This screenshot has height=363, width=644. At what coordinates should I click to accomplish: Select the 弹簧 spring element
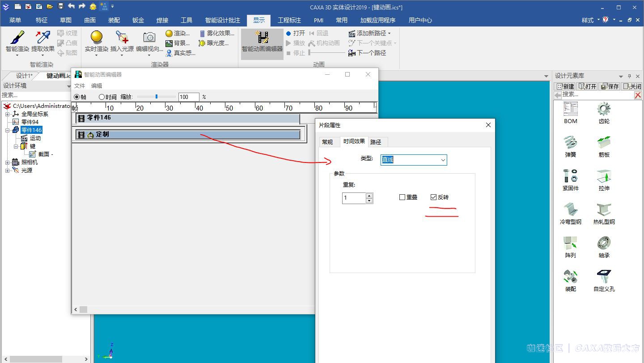(x=570, y=146)
